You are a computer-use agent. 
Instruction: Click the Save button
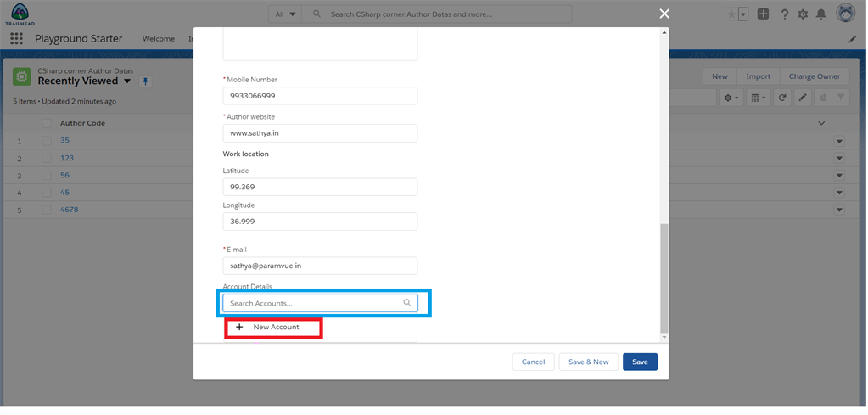point(640,362)
